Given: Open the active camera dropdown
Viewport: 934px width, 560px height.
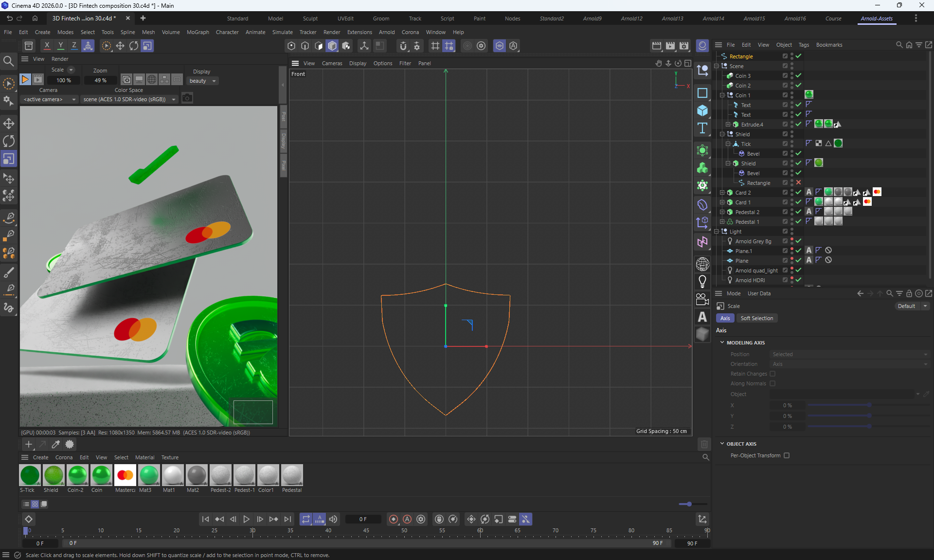Looking at the screenshot, I should pos(50,99).
